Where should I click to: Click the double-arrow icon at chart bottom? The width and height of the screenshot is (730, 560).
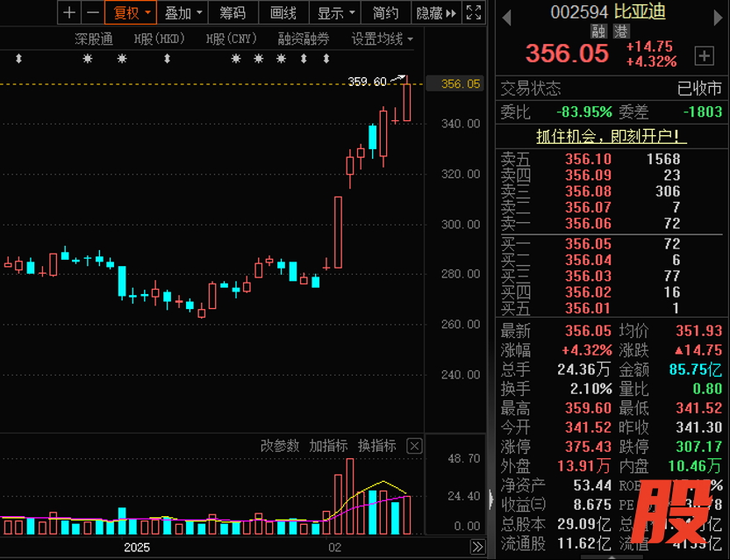click(477, 546)
